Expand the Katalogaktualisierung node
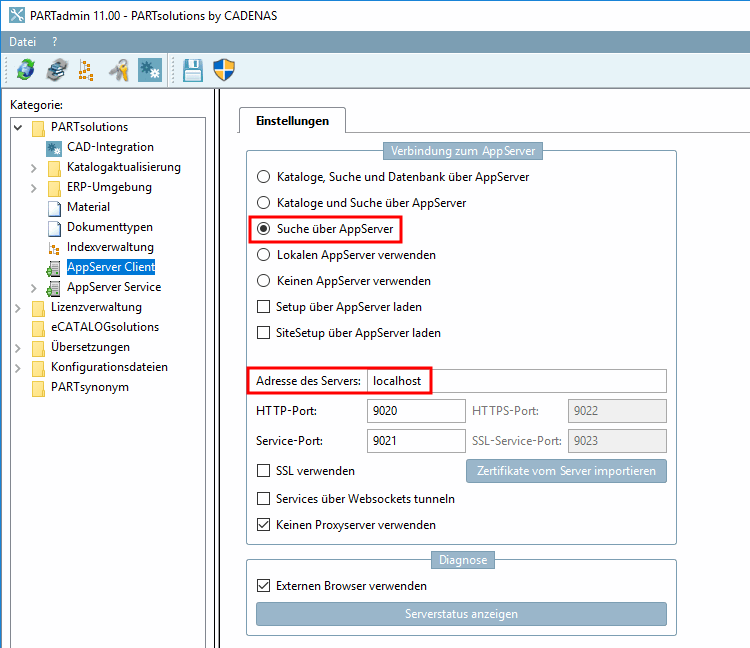 (33, 168)
